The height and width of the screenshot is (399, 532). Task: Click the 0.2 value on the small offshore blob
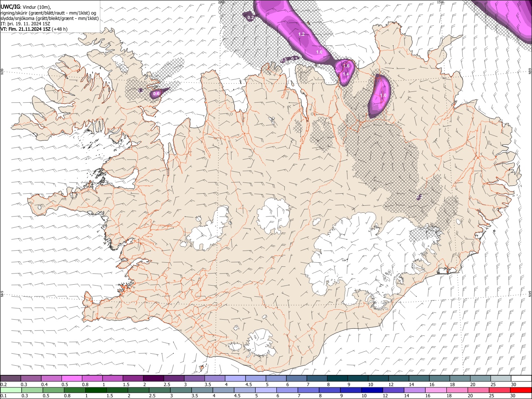[x=251, y=17]
